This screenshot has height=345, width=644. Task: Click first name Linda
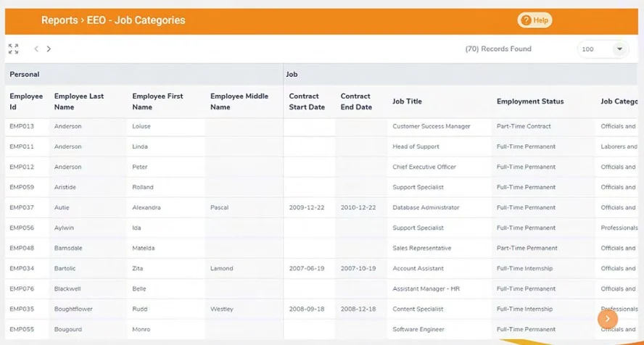pyautogui.click(x=140, y=146)
